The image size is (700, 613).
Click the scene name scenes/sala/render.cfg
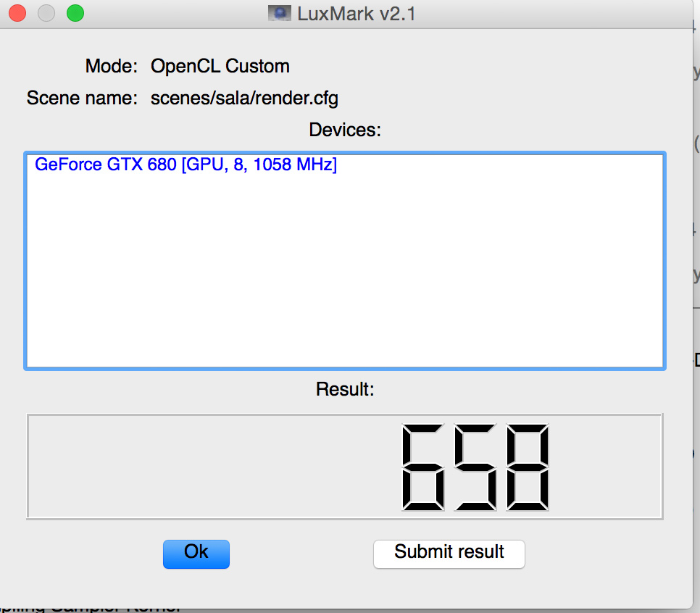(244, 99)
